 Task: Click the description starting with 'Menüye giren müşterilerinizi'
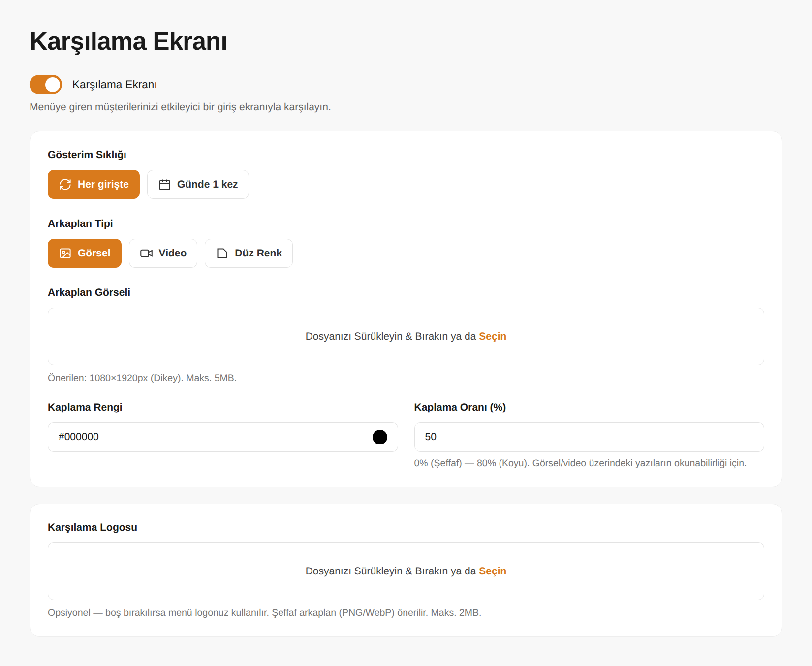(x=180, y=107)
